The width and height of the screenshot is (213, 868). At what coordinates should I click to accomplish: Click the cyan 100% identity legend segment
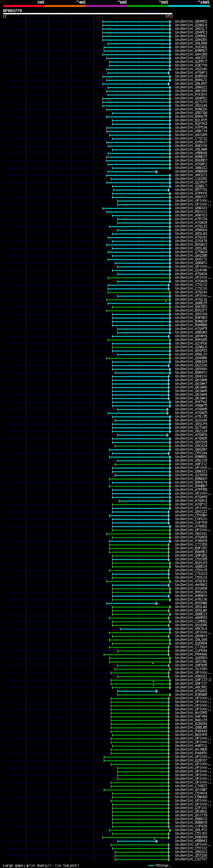(189, 6)
